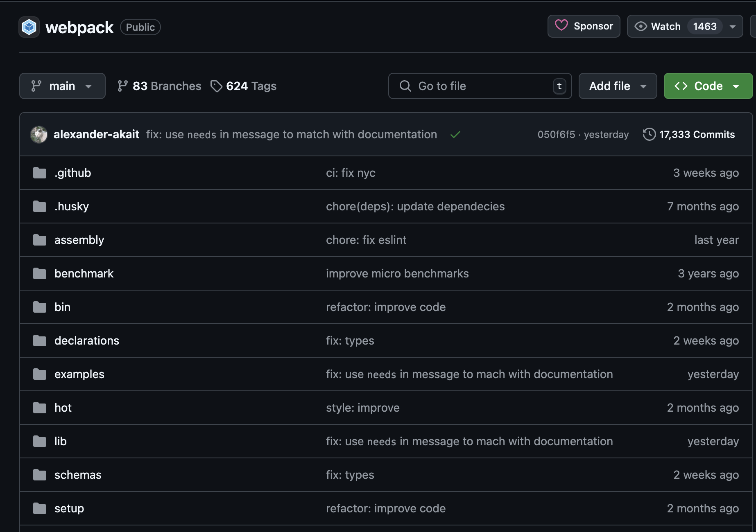Click the Watch eye icon
Image resolution: width=756 pixels, height=532 pixels.
[x=641, y=26]
